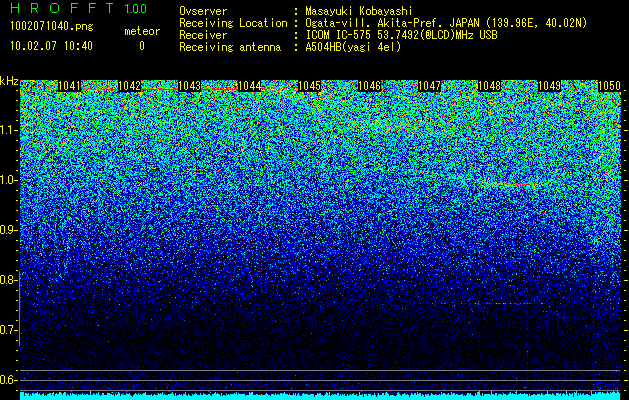
Task: Click the 1.1 frequency axis label
Action: tap(8, 130)
